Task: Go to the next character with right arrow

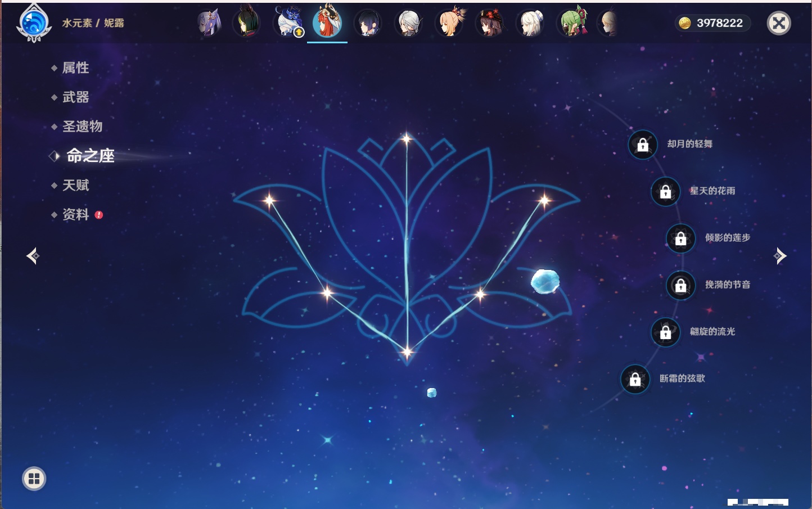Action: pos(780,256)
